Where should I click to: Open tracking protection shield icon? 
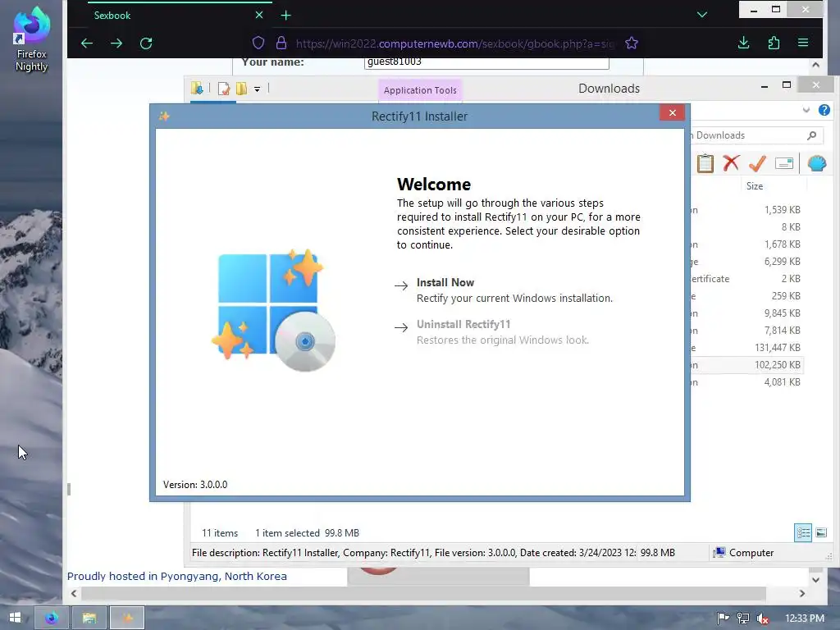(x=258, y=43)
